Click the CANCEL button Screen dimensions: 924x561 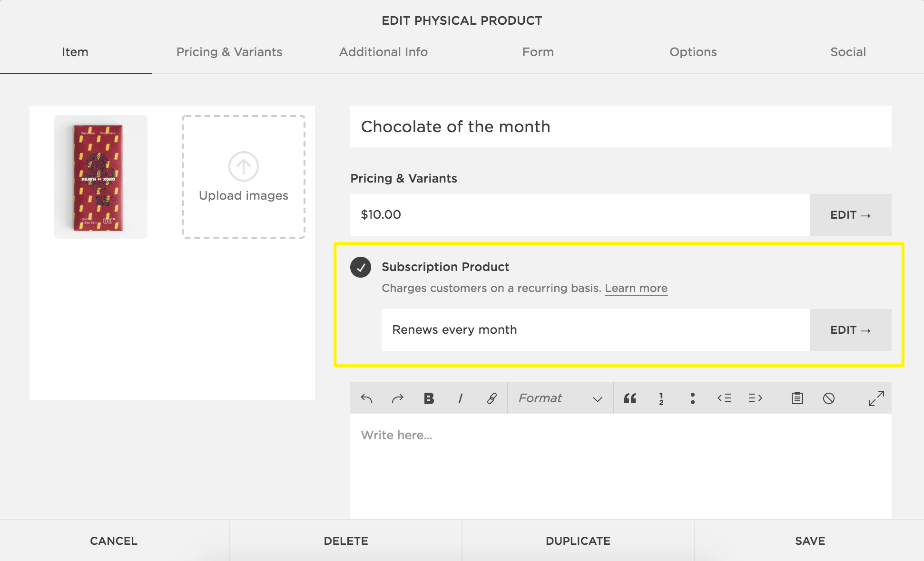coord(114,541)
